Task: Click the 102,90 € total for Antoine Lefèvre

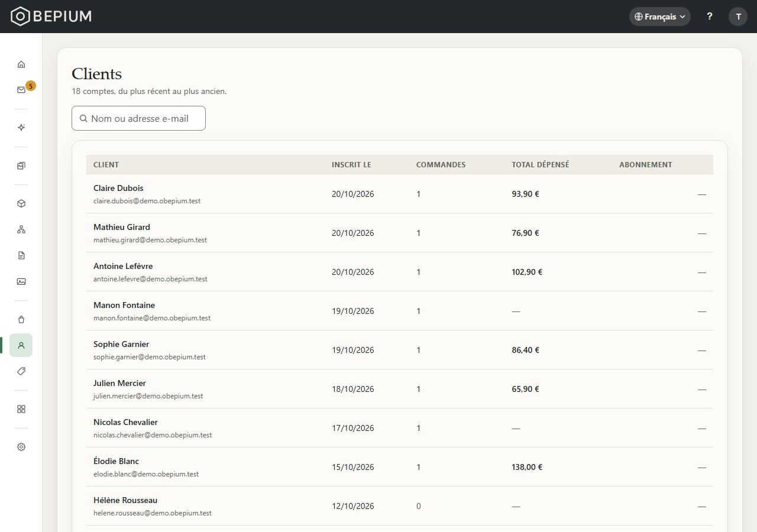Action: pyautogui.click(x=527, y=272)
